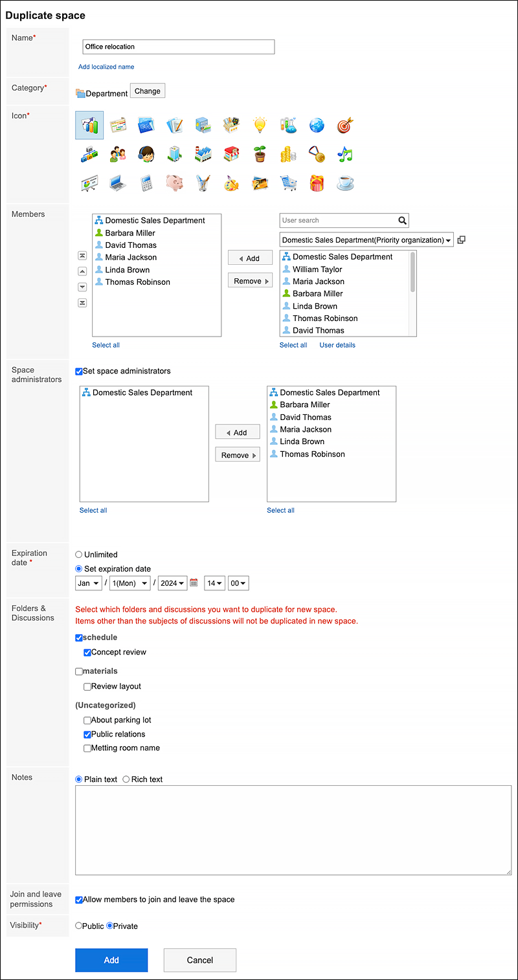Screen dimensions: 518x980
Task: Choose the office building space icon
Action: coord(175,154)
